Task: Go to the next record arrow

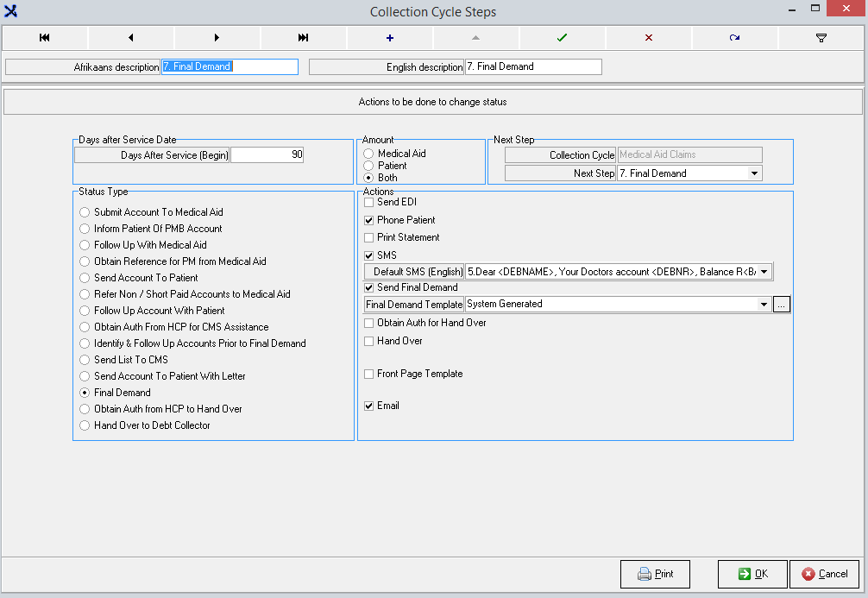Action: click(217, 38)
